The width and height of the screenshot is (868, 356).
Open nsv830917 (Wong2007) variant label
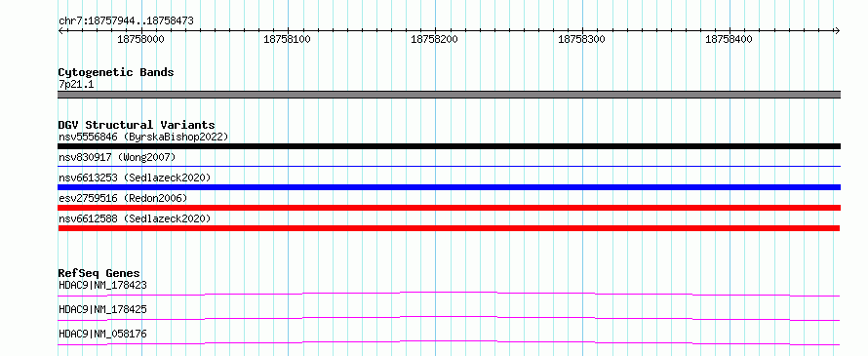tap(117, 157)
